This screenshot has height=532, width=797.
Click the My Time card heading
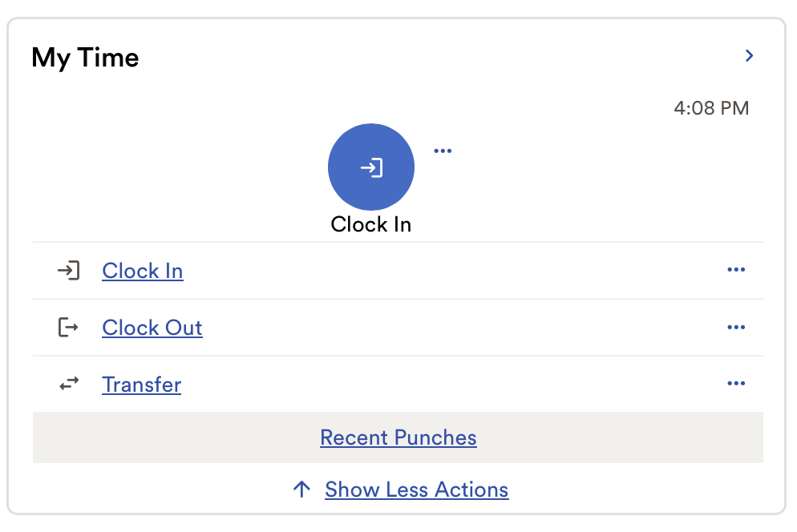pos(85,58)
